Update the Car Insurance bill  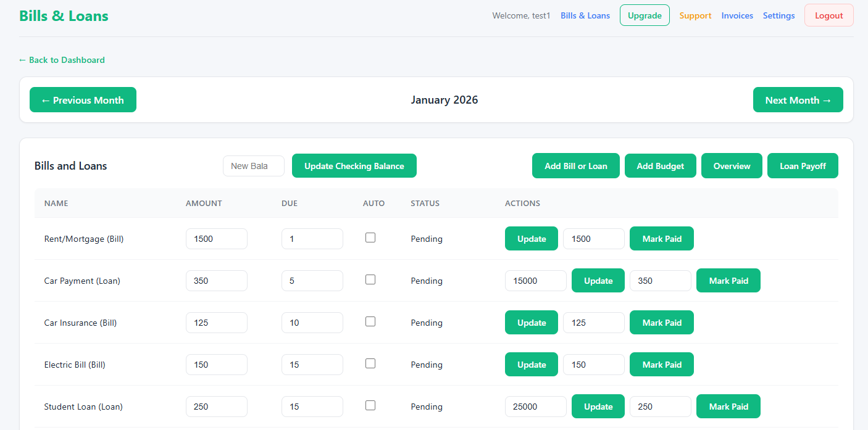(531, 322)
